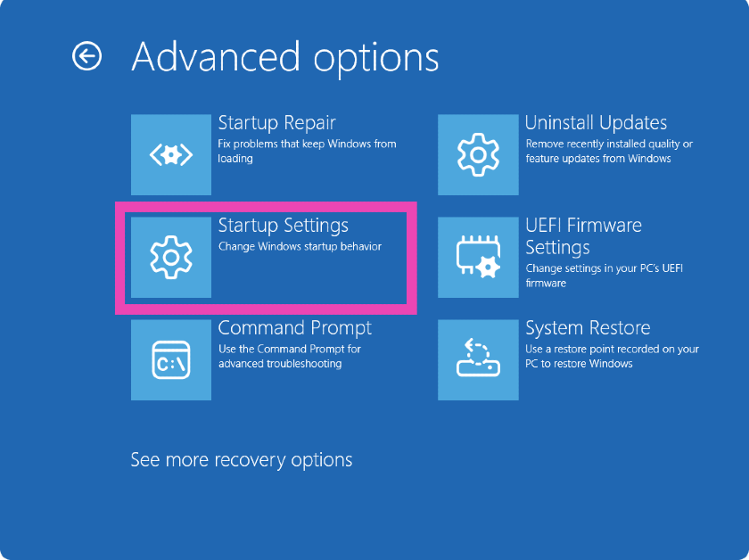749x560 pixels.
Task: Click "Change Windows startup behavior" description
Action: click(300, 246)
